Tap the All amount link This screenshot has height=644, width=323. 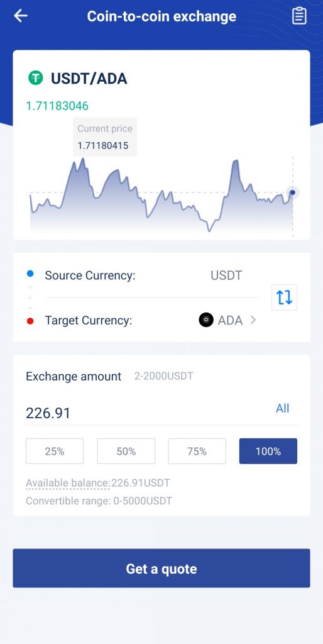282,408
